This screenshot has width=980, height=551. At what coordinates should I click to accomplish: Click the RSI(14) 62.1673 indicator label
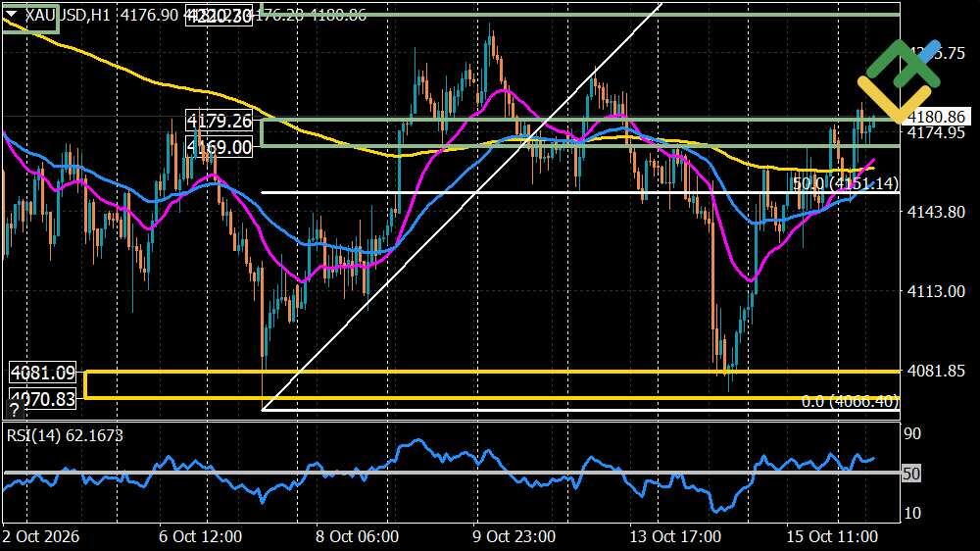(65, 435)
